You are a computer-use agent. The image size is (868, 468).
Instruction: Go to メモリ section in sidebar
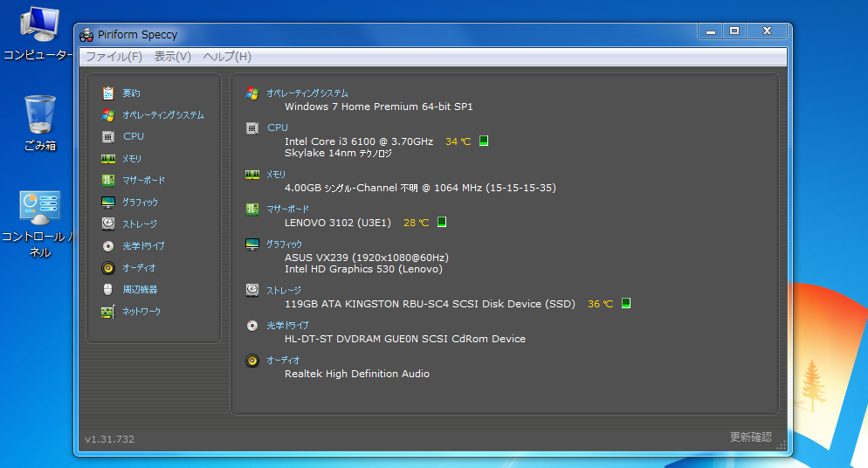pos(132,159)
